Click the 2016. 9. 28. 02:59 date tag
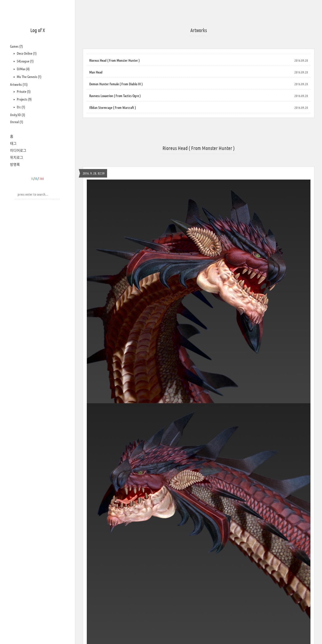Image resolution: width=322 pixels, height=644 pixels. tap(94, 173)
